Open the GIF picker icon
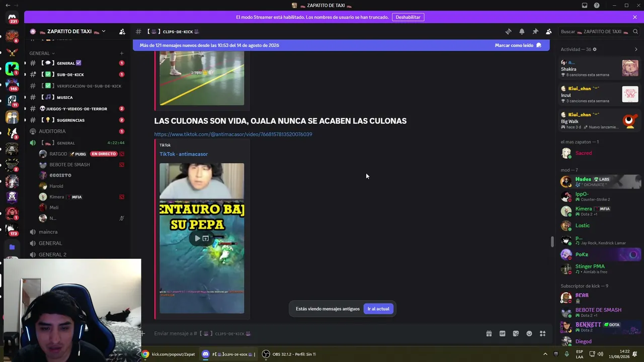The height and width of the screenshot is (362, 644). point(502,333)
